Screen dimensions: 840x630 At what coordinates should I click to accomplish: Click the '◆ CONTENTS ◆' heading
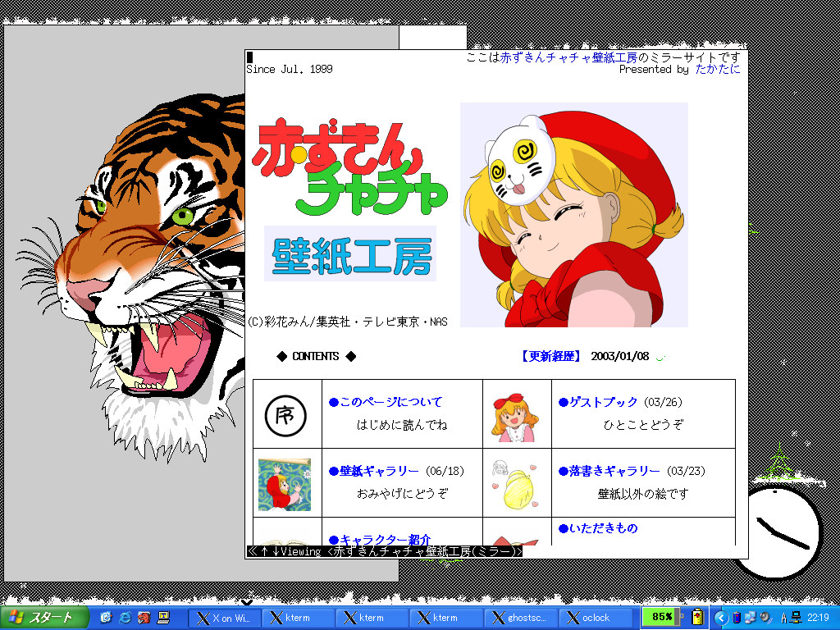tap(316, 356)
